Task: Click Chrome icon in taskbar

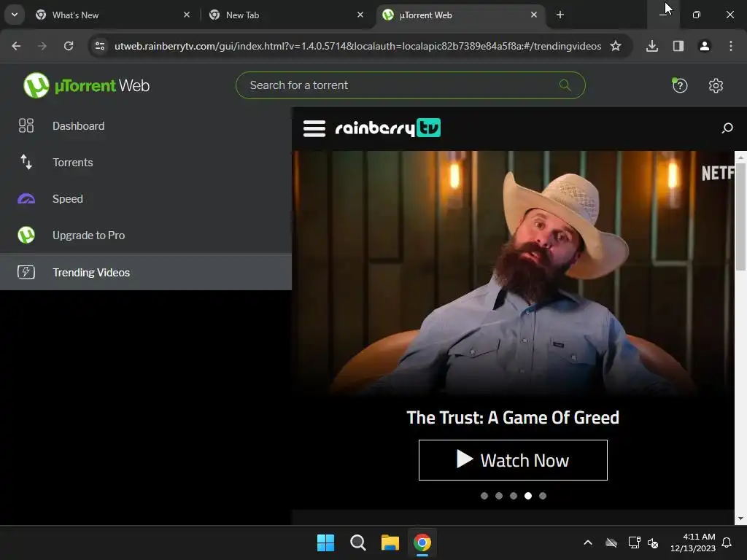Action: point(422,542)
